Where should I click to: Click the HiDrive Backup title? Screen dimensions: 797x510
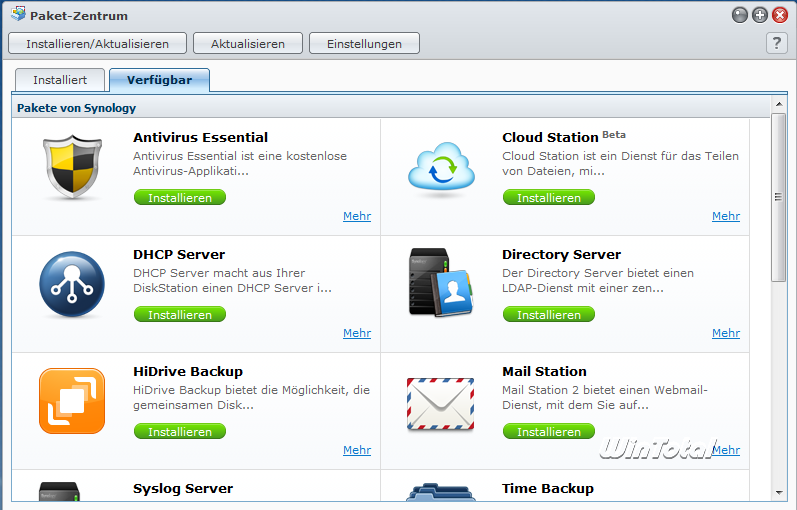point(188,371)
